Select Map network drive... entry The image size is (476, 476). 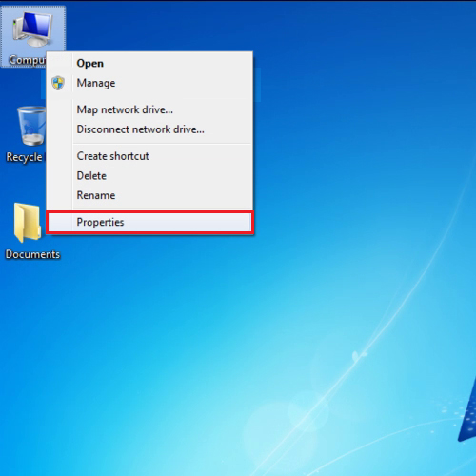click(x=149, y=109)
